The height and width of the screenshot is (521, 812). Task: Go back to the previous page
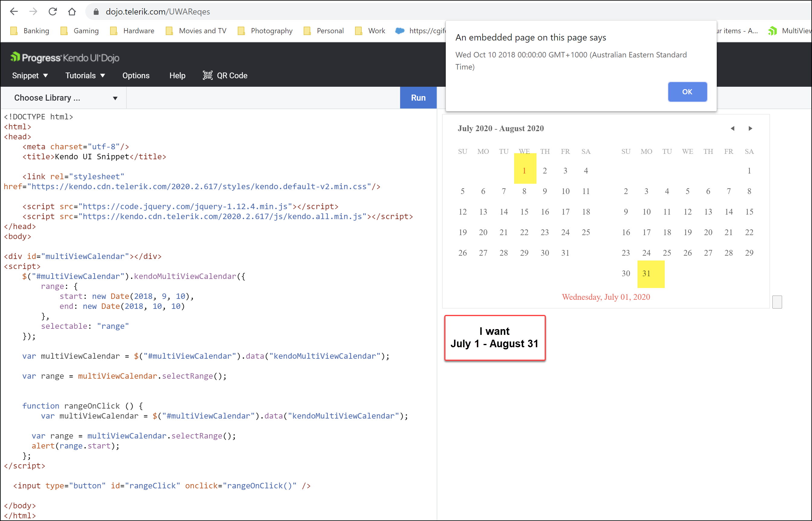tap(14, 11)
